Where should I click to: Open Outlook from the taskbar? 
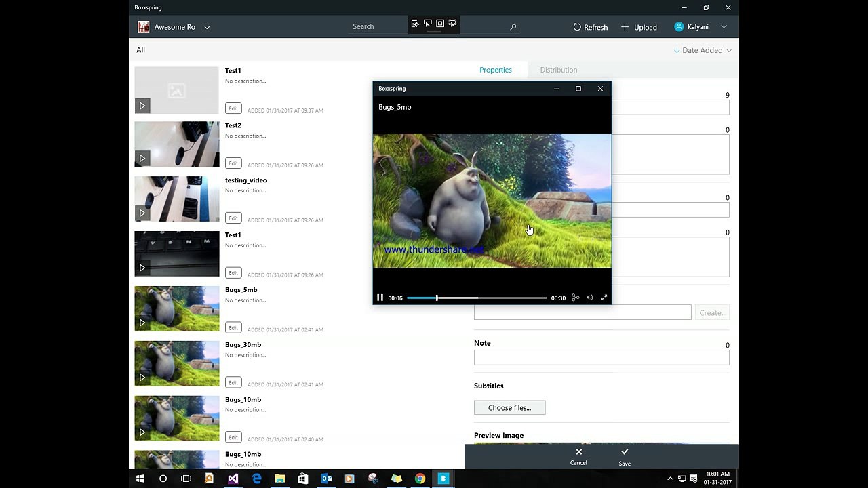[326, 479]
